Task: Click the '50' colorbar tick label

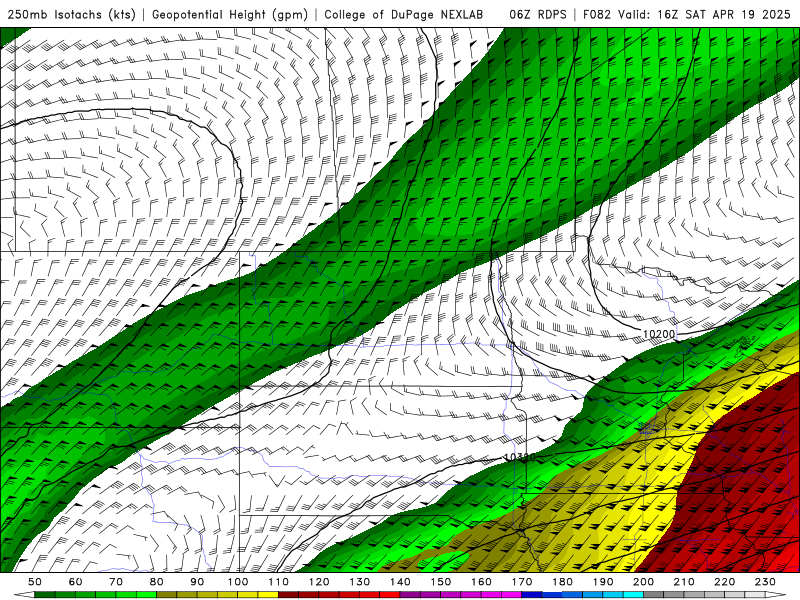Action: tap(35, 582)
